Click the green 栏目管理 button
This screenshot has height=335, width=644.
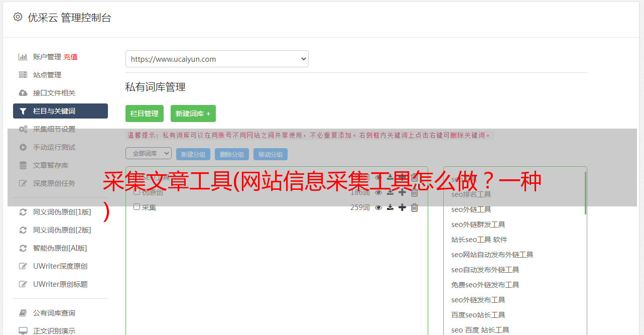pyautogui.click(x=145, y=114)
